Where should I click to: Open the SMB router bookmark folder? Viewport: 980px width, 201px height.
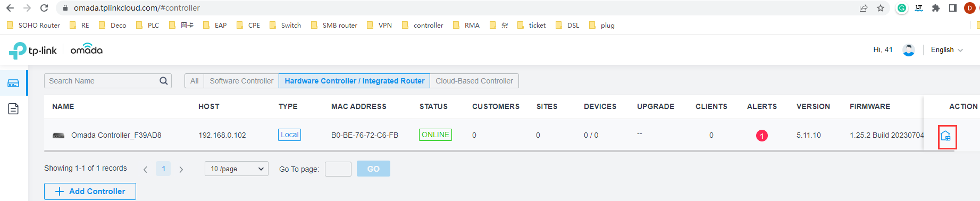[334, 25]
